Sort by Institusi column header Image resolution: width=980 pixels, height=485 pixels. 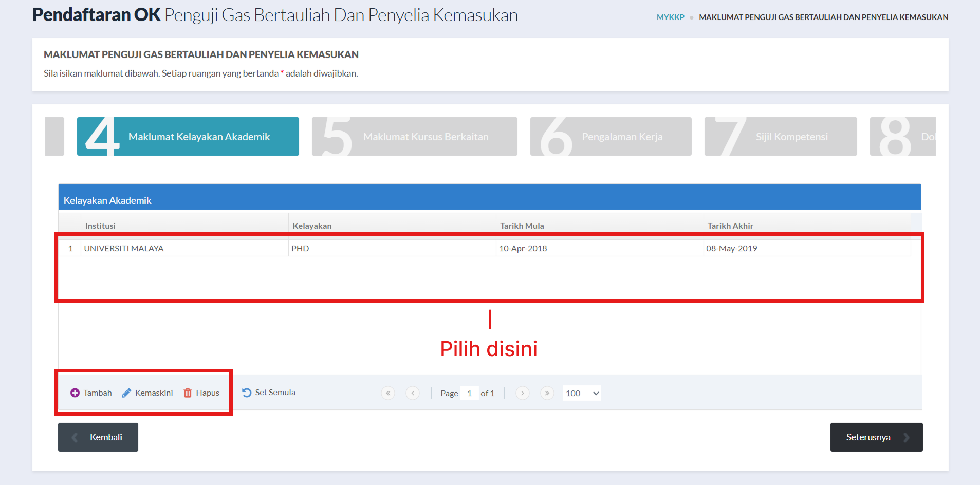(x=101, y=226)
